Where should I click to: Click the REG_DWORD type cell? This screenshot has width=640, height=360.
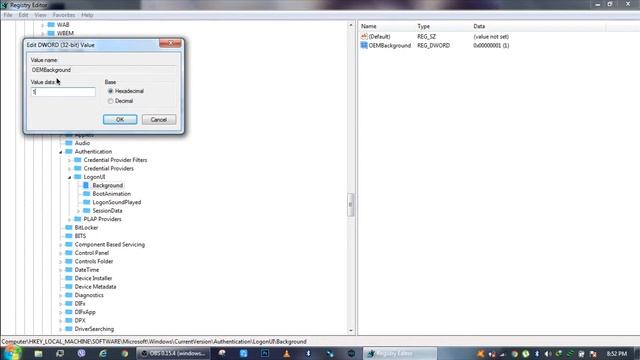tap(433, 46)
